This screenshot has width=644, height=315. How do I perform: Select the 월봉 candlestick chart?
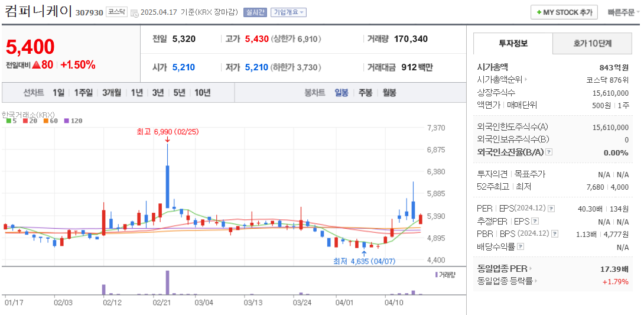point(389,93)
